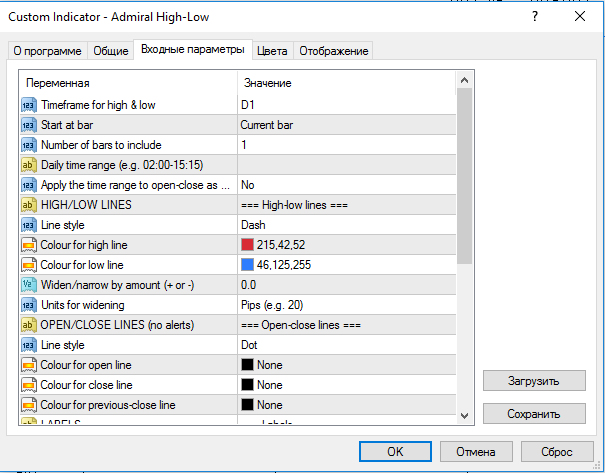Click the colour icon beside Colour for high line

coord(29,245)
